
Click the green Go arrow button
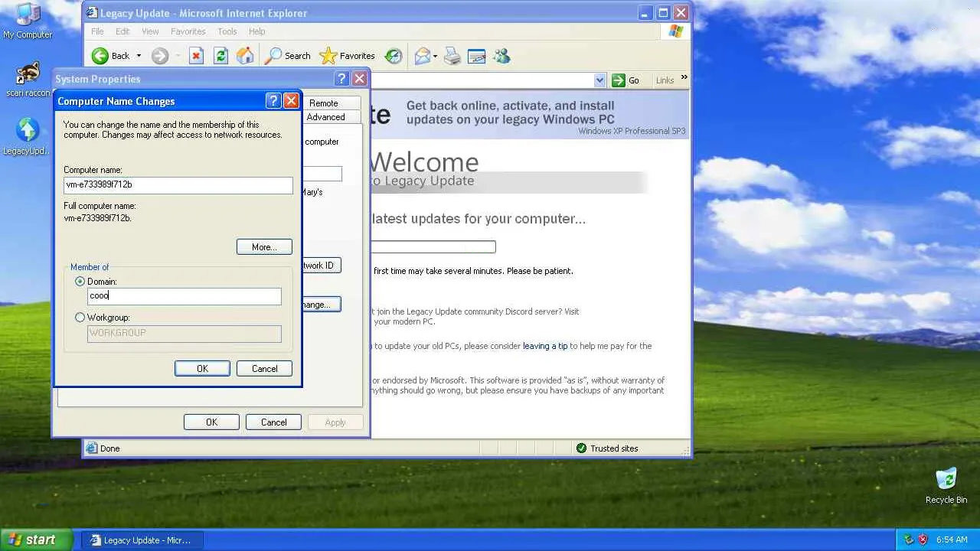pos(626,80)
